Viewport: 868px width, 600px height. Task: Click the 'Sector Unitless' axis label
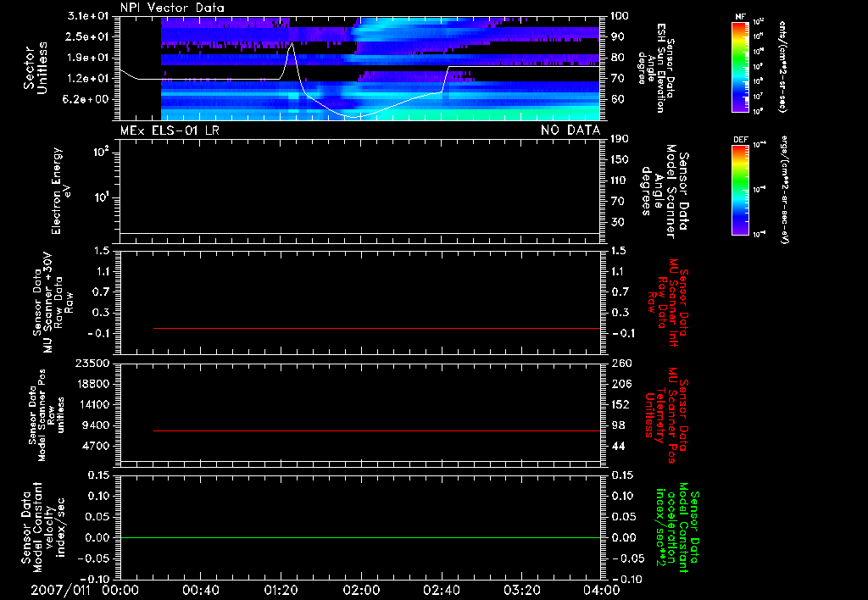click(x=36, y=69)
